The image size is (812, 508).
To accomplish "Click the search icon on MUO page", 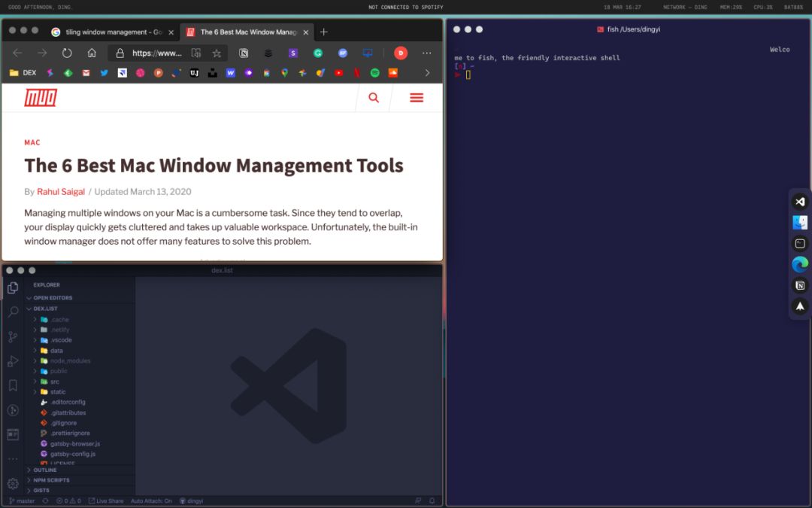I will click(374, 98).
